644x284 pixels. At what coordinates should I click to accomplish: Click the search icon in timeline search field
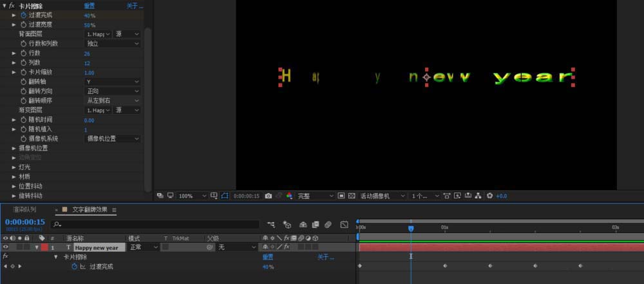(x=57, y=224)
